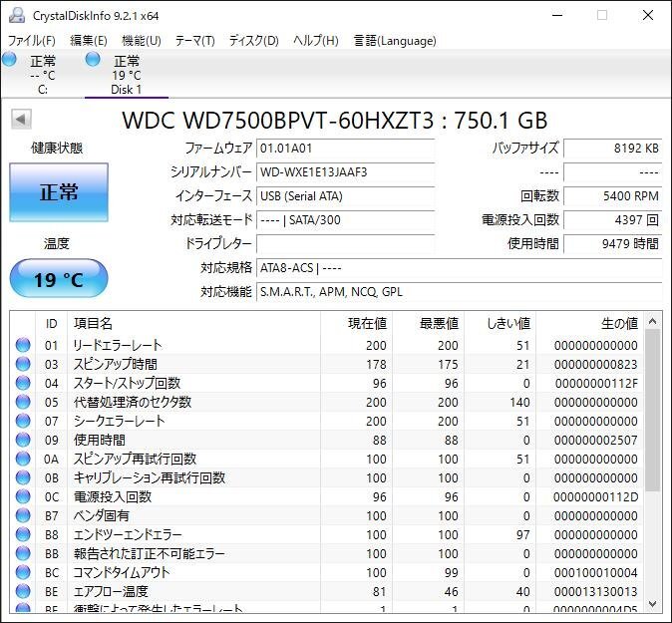This screenshot has height=623, width=672.
Task: Click the status orb of the BE エアフロー温度 row
Action: (23, 591)
